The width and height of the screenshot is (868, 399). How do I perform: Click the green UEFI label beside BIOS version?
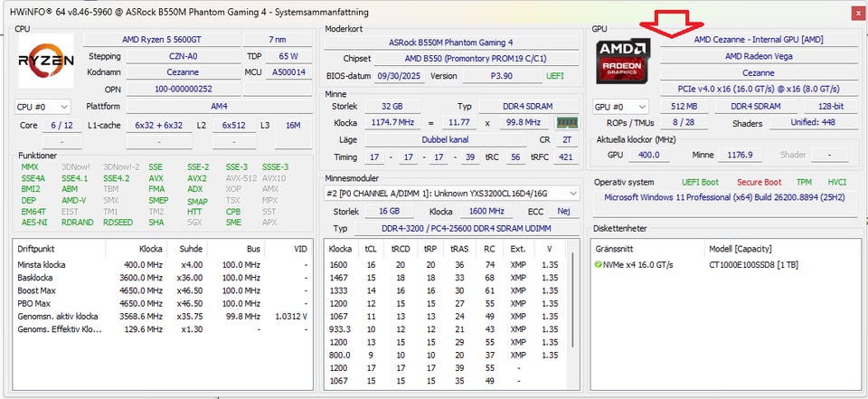coord(555,76)
